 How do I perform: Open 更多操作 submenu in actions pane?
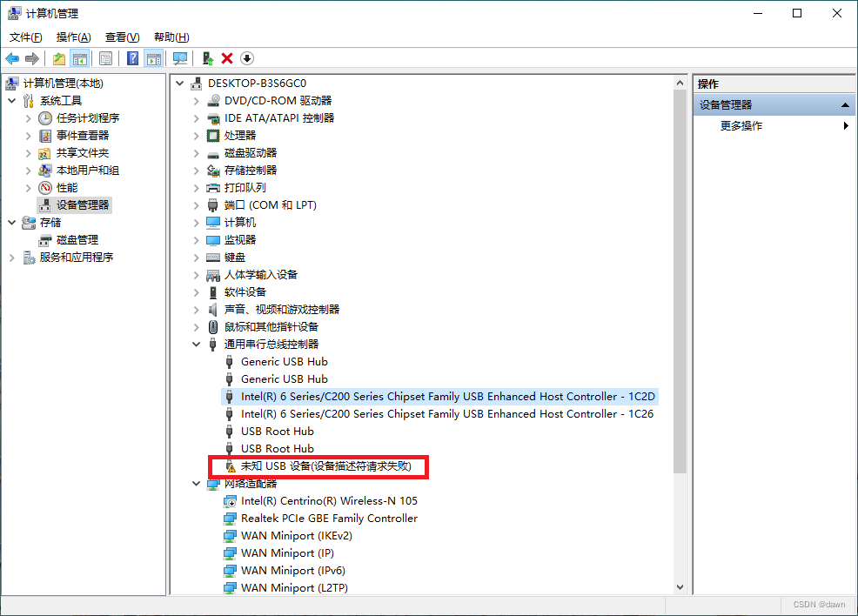(x=774, y=126)
